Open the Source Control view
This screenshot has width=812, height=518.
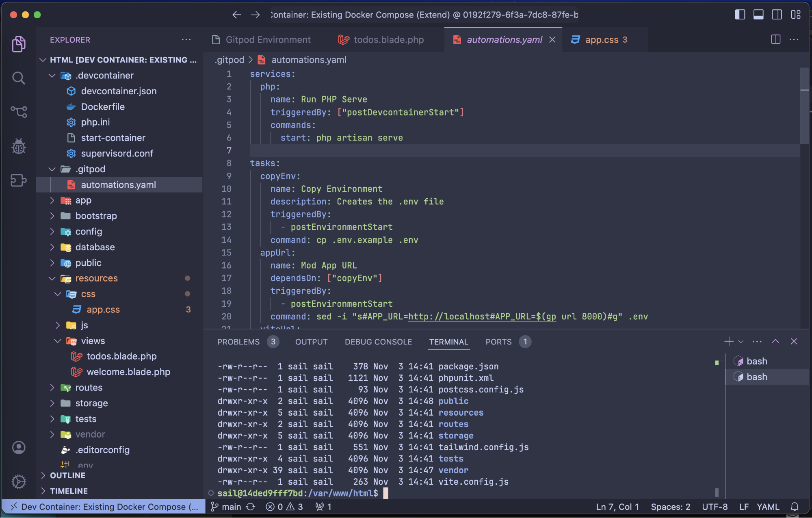[x=18, y=111]
